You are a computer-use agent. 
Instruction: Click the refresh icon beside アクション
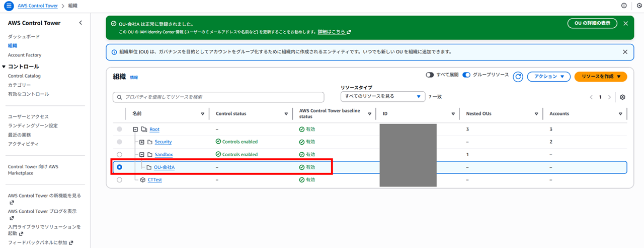click(518, 77)
